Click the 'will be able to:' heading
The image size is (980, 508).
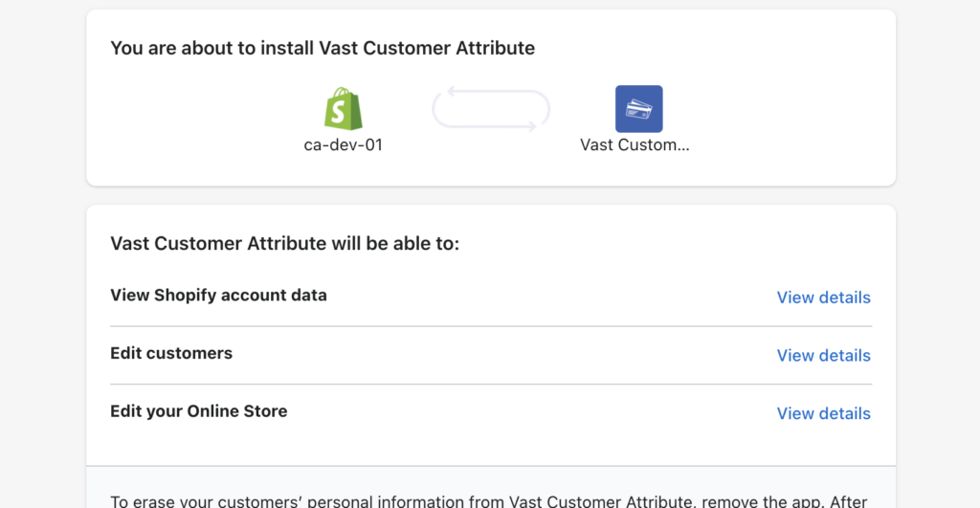285,243
